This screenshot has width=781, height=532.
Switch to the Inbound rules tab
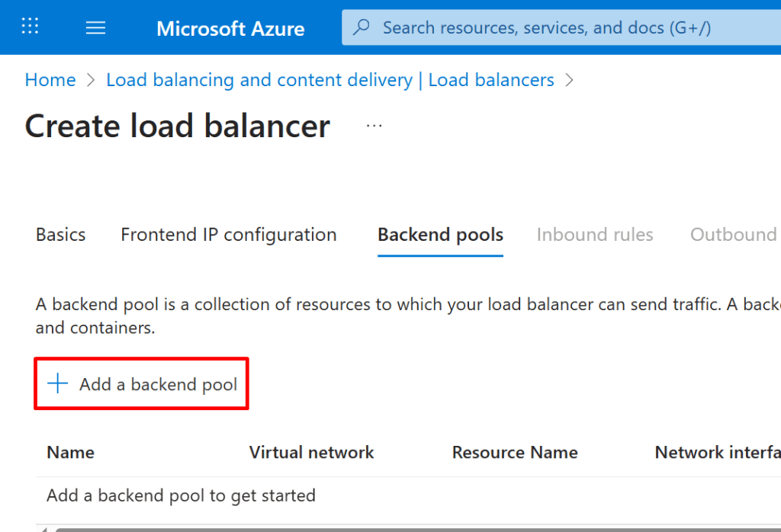coord(595,235)
